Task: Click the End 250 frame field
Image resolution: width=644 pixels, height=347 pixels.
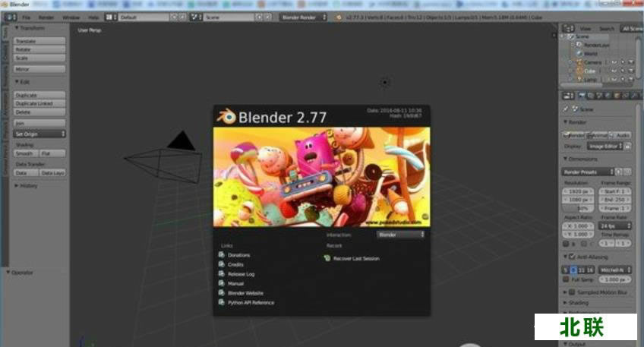Action: tap(615, 200)
